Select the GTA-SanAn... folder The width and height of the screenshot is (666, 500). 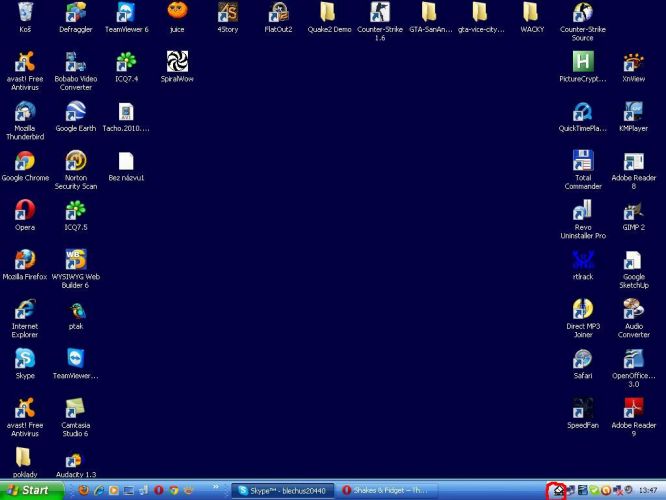(x=430, y=17)
